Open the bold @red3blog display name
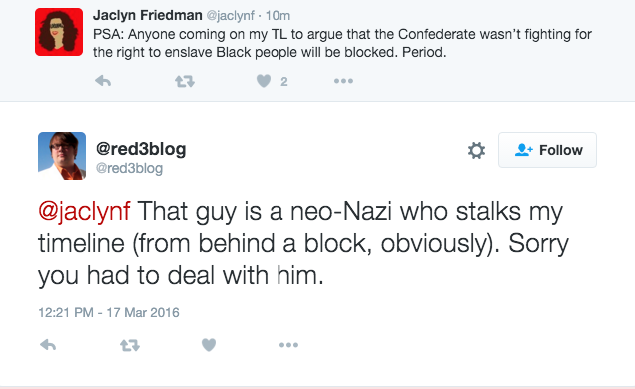Viewport: 635px width, 389px height. pyautogui.click(x=141, y=149)
